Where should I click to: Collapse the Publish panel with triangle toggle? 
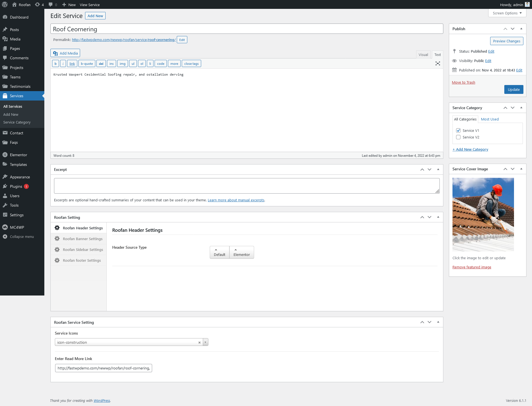(x=521, y=29)
